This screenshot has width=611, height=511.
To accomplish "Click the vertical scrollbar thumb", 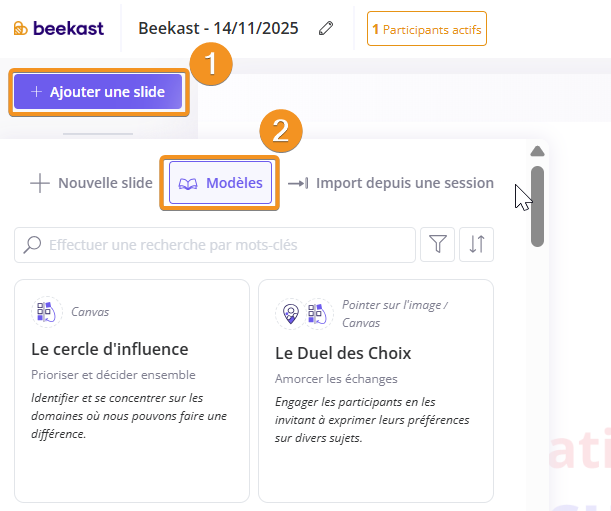I will point(537,205).
